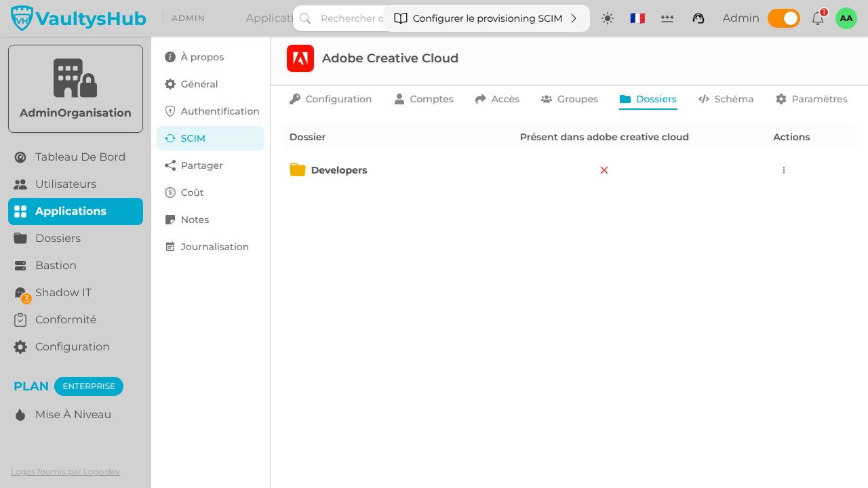This screenshot has height=488, width=868.
Task: Click the red X in Developers row
Action: tap(604, 170)
